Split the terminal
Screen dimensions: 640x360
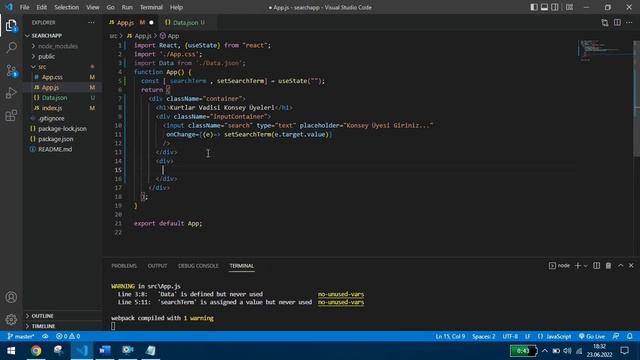pos(596,266)
